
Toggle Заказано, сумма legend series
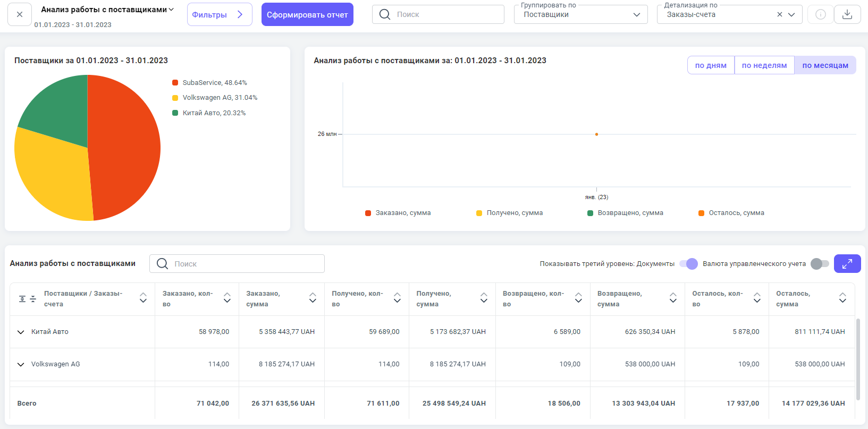pos(398,213)
